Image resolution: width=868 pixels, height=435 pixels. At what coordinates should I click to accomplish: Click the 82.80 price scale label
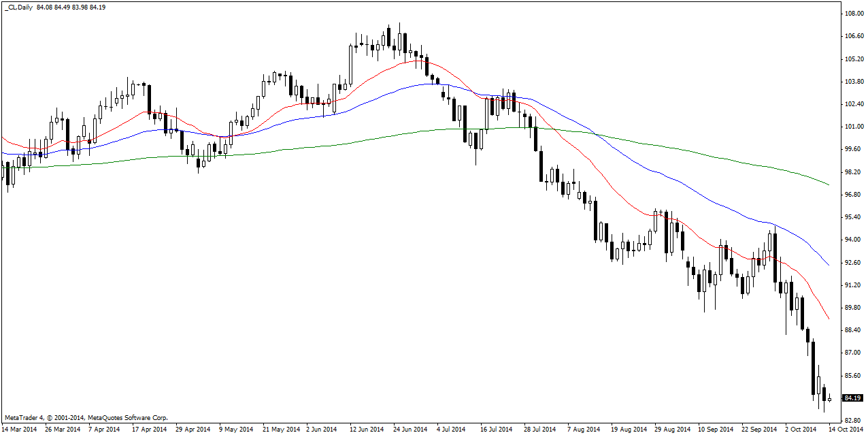pyautogui.click(x=853, y=421)
